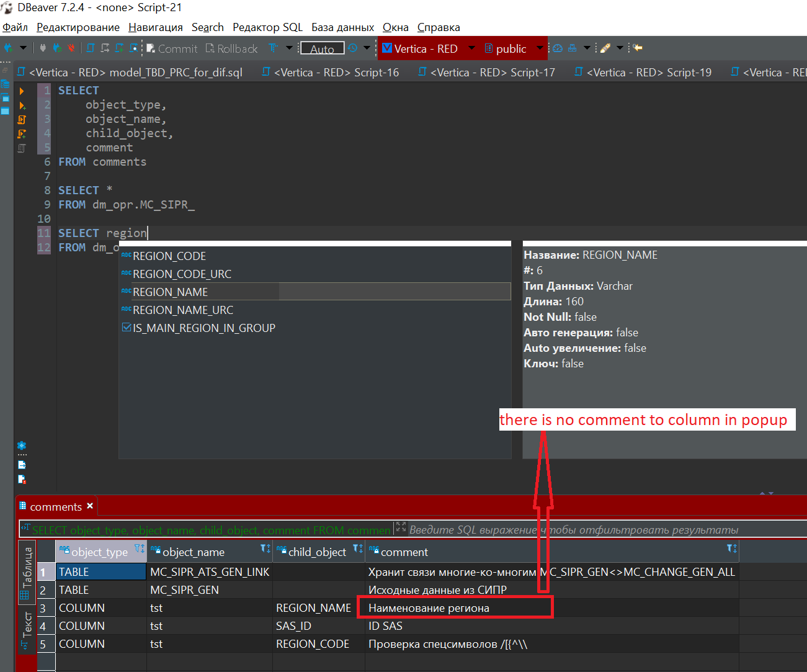Execute the SQL statement with the orange play icon

tap(22, 91)
